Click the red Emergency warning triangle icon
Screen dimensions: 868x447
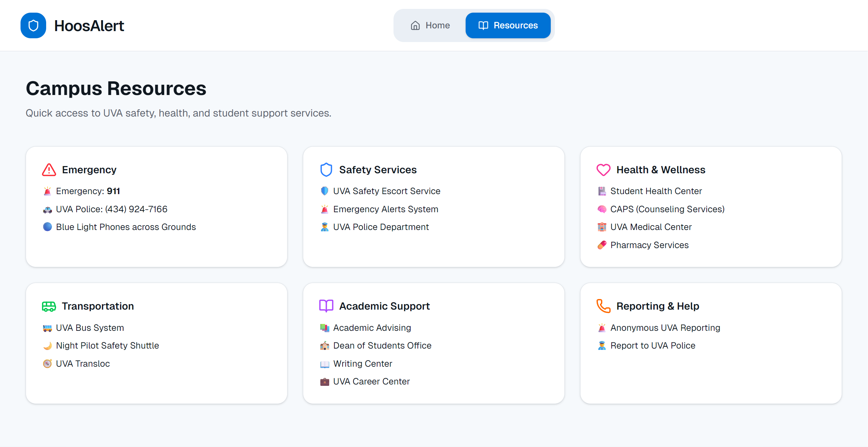[x=49, y=170]
